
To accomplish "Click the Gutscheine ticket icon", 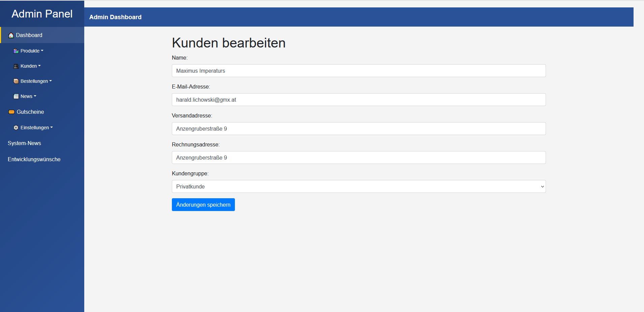I will pos(11,112).
